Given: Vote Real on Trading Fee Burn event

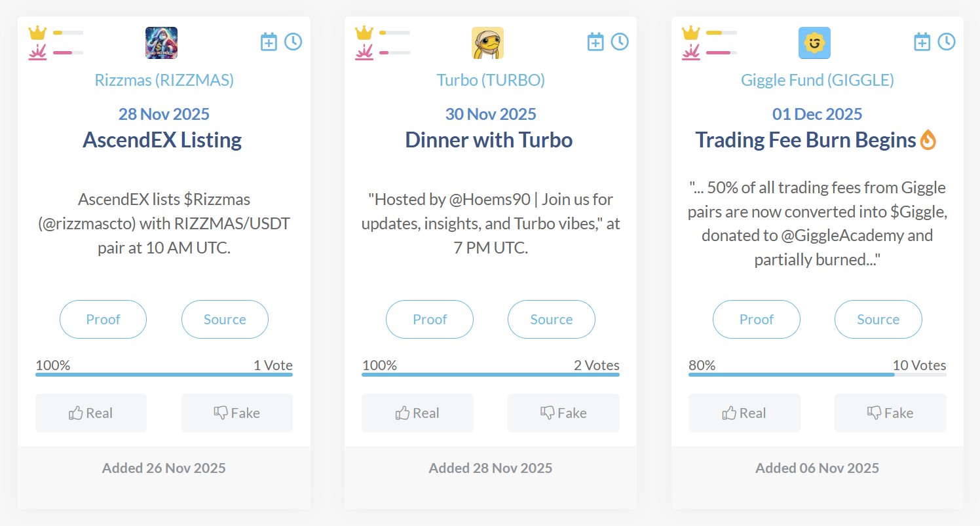Looking at the screenshot, I should coord(744,413).
